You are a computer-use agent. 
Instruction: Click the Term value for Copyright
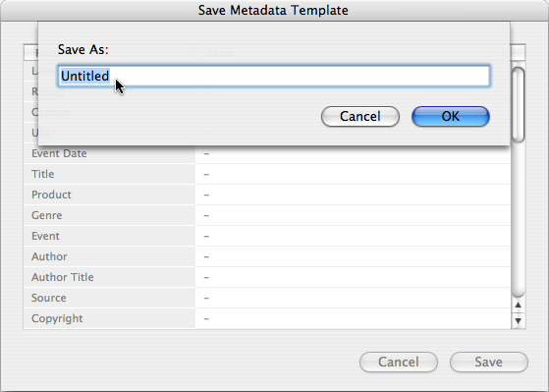pos(353,318)
